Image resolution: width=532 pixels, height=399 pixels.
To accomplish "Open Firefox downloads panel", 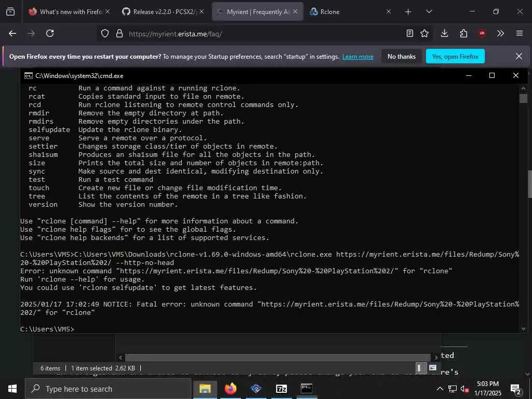I will [445, 33].
